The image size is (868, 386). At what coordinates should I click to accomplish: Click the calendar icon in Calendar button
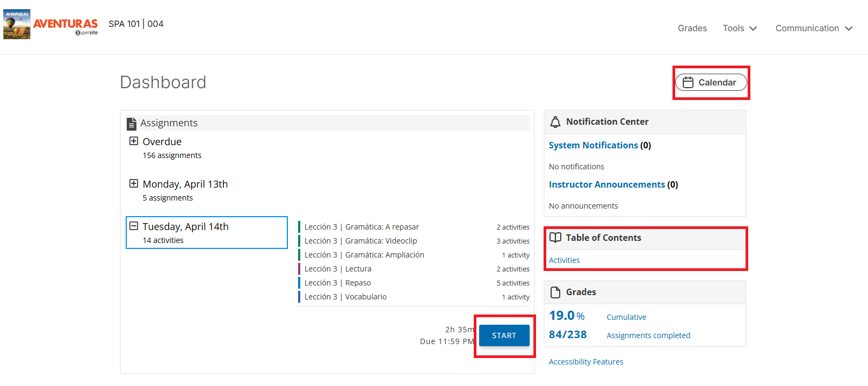pos(688,82)
